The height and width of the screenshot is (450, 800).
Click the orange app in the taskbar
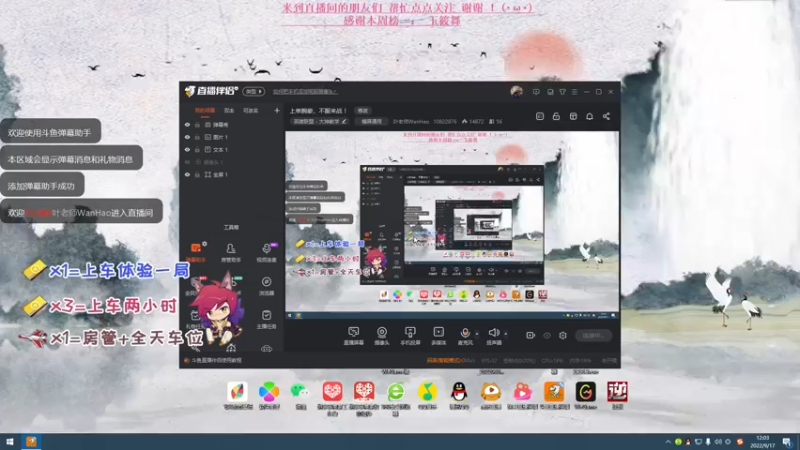pyautogui.click(x=31, y=442)
